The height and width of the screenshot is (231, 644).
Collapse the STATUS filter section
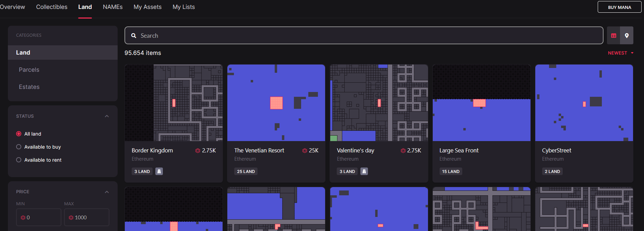107,116
